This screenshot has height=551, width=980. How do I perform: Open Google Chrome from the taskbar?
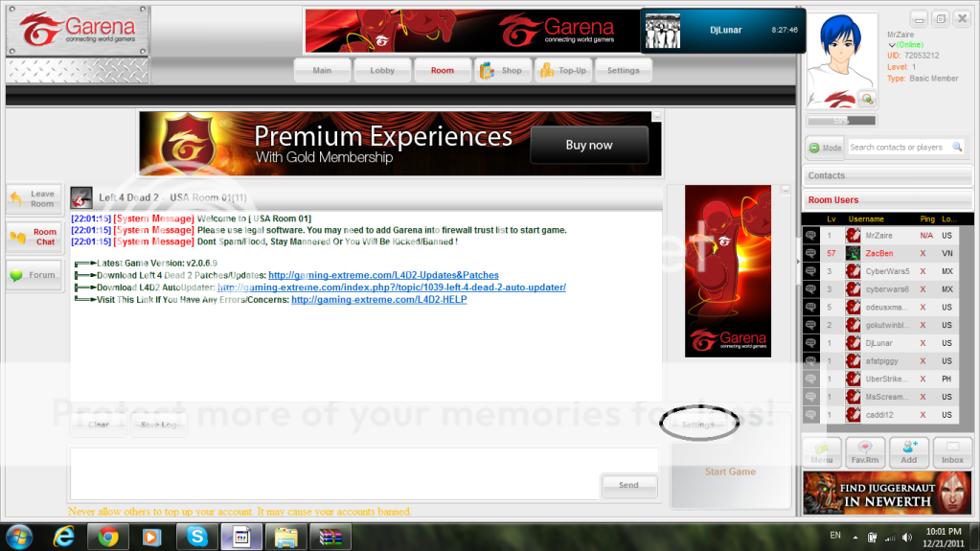tap(108, 538)
